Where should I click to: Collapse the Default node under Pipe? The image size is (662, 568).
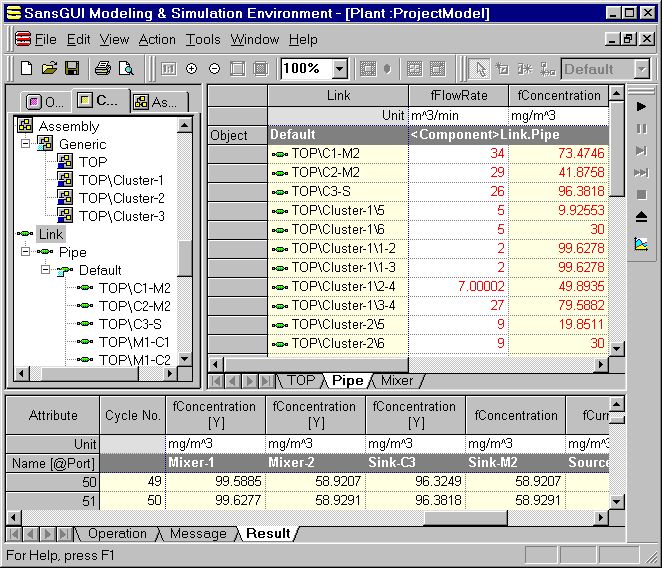pos(46,270)
